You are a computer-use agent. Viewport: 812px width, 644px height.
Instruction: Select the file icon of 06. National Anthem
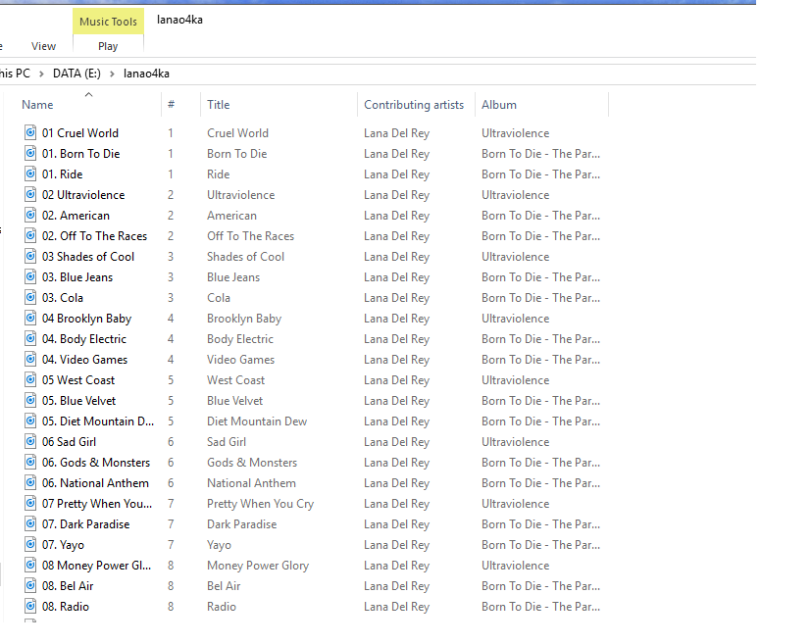[30, 482]
